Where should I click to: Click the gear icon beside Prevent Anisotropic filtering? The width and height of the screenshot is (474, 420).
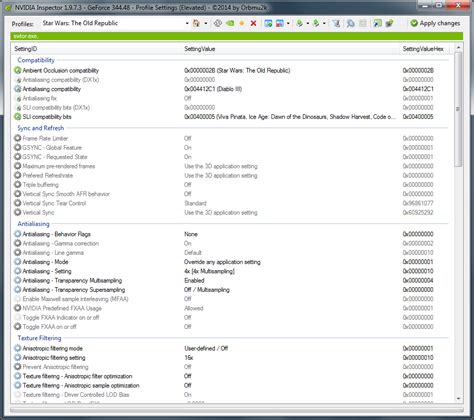click(18, 367)
